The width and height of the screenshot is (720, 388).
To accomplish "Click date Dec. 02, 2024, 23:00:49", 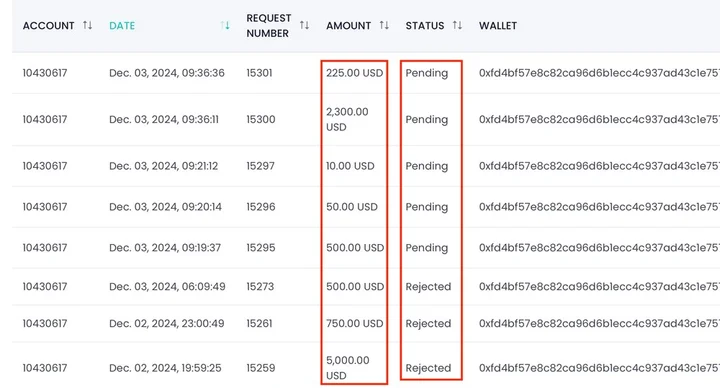I will (x=166, y=323).
